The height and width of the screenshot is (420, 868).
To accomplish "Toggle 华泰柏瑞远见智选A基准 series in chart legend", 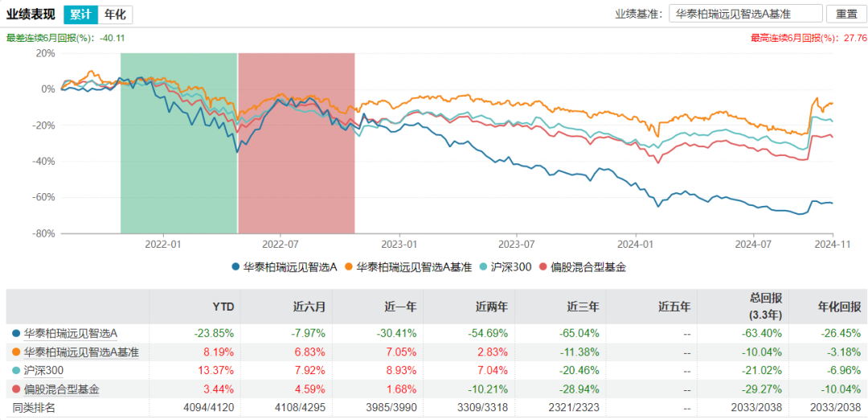I will (410, 267).
